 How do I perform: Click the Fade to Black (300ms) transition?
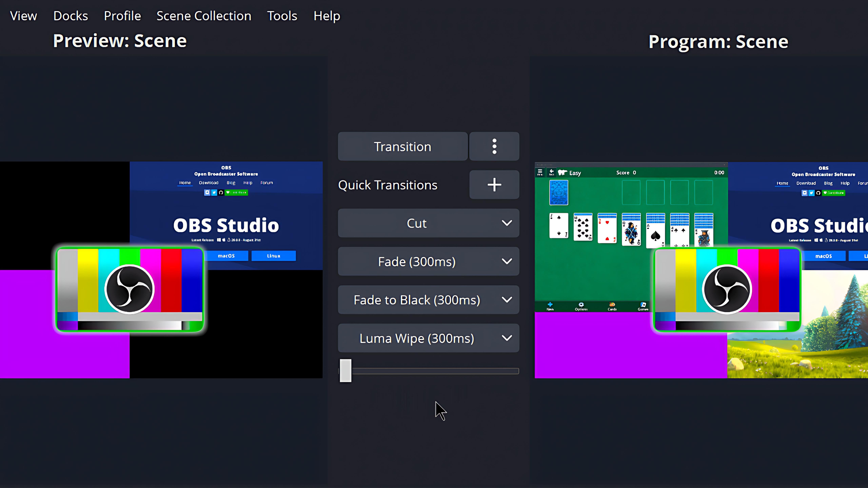coord(417,300)
